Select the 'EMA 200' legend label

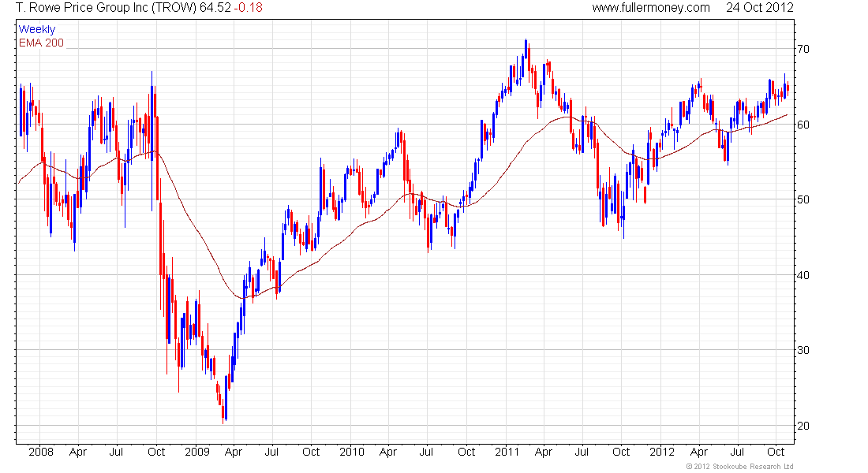(x=42, y=43)
